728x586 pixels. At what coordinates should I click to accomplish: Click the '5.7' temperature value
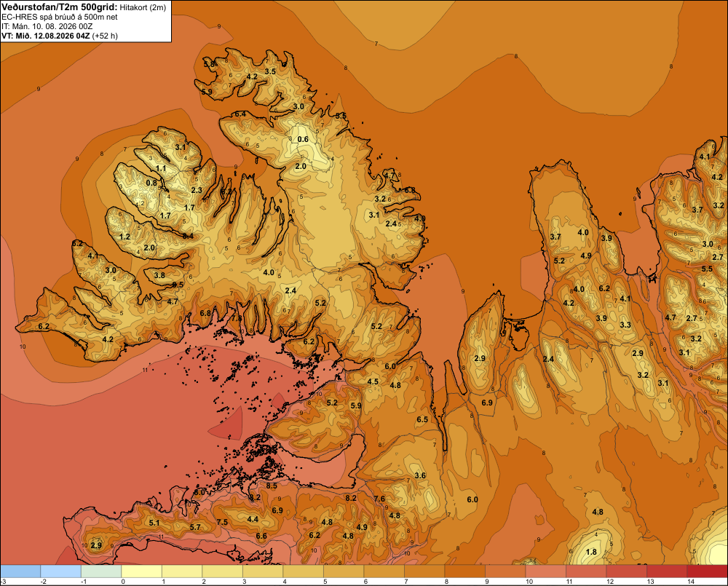tap(195, 527)
